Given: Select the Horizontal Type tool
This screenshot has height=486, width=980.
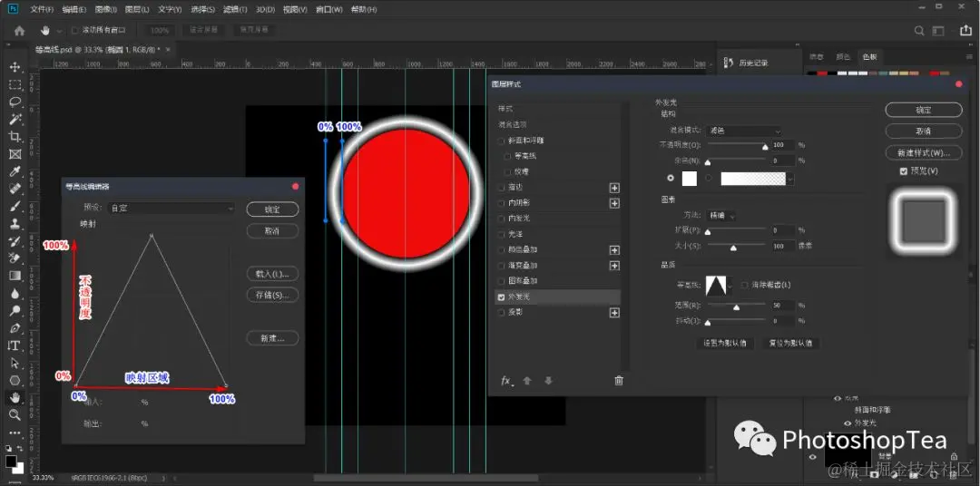Looking at the screenshot, I should click(14, 345).
